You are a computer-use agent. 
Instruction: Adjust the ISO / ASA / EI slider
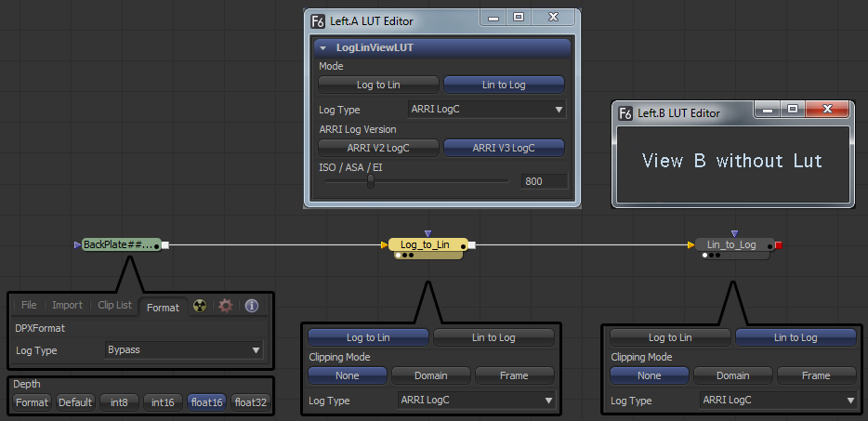[371, 182]
